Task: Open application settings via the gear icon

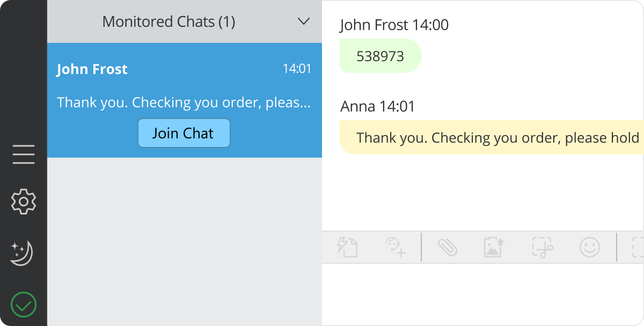Action: point(24,201)
